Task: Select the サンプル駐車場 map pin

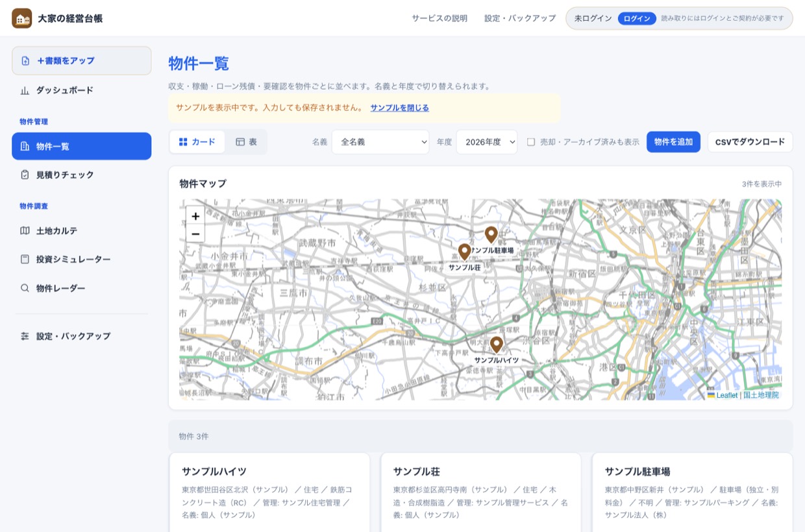Action: 491,235
